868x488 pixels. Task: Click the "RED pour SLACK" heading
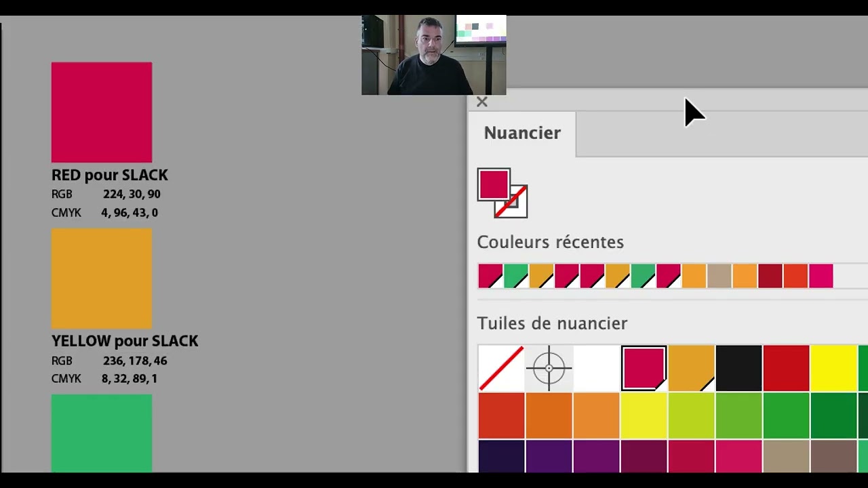[110, 176]
